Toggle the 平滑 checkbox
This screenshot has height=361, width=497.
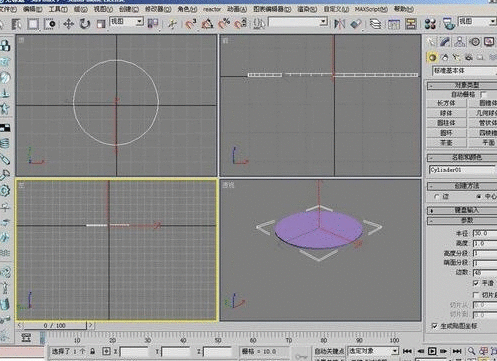476,283
